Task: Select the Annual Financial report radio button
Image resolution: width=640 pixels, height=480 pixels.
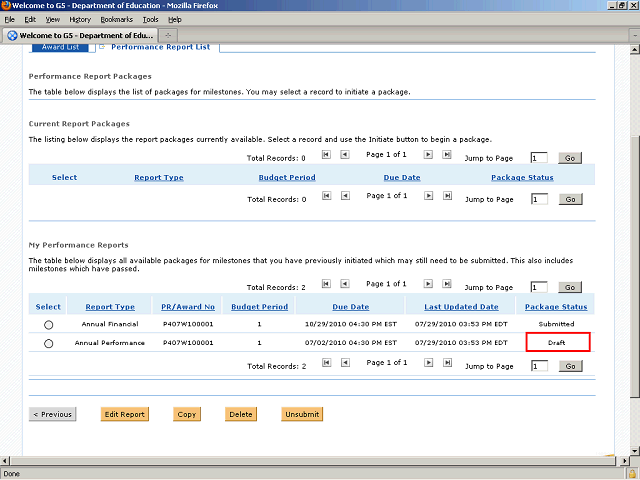Action: (x=48, y=325)
